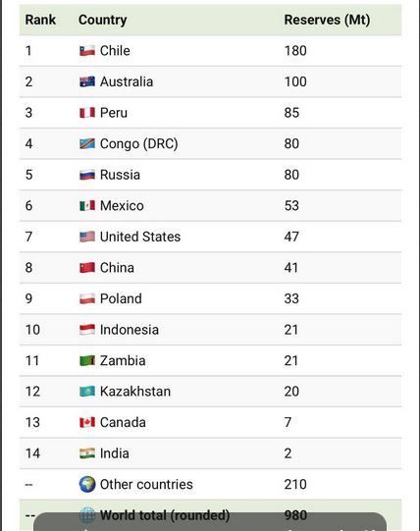
Task: Open the United States country link
Action: [140, 237]
